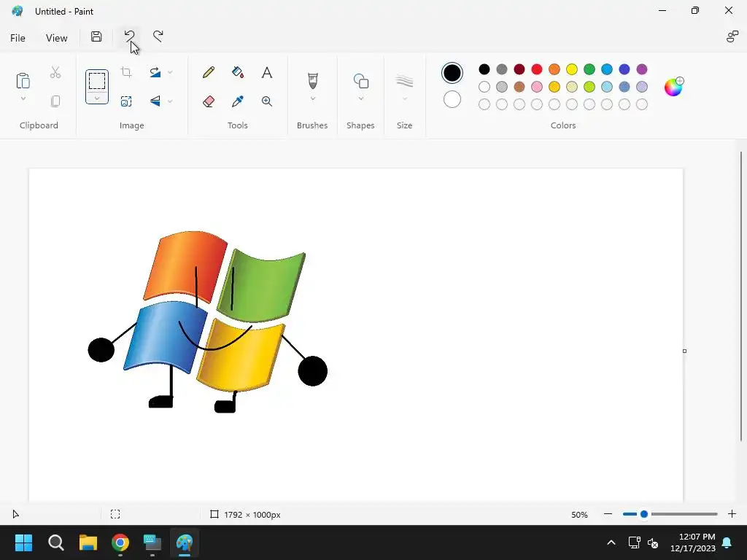The height and width of the screenshot is (560, 747).
Task: Show hidden tray icons chevron
Action: click(611, 542)
